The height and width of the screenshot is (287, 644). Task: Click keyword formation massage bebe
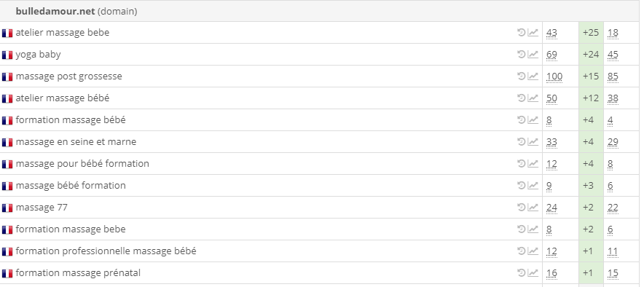pyautogui.click(x=71, y=229)
